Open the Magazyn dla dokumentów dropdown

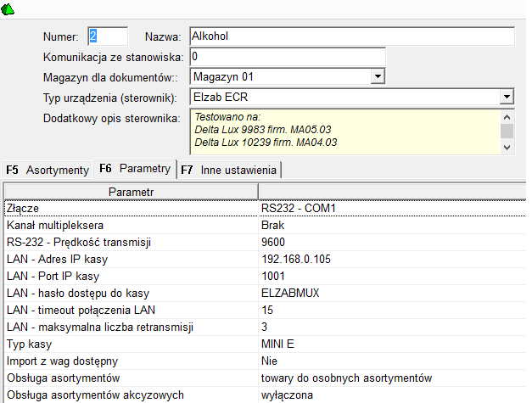(378, 77)
